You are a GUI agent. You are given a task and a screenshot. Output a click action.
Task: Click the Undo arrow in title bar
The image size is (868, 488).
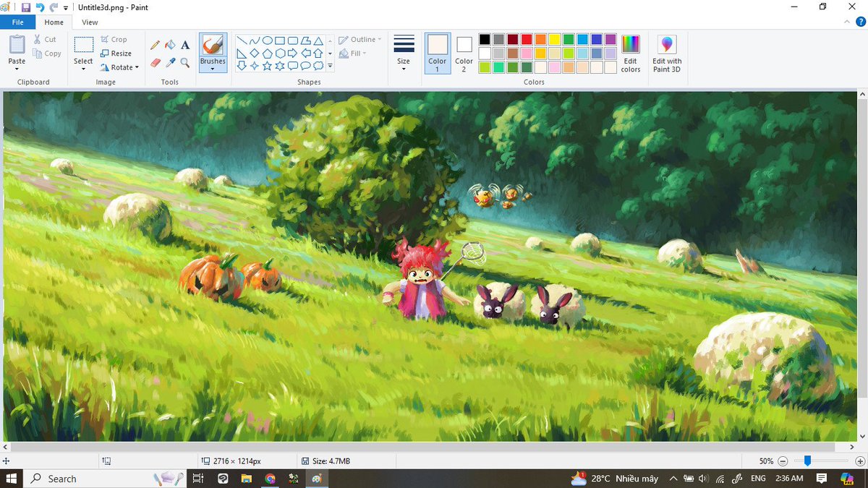[x=40, y=7]
